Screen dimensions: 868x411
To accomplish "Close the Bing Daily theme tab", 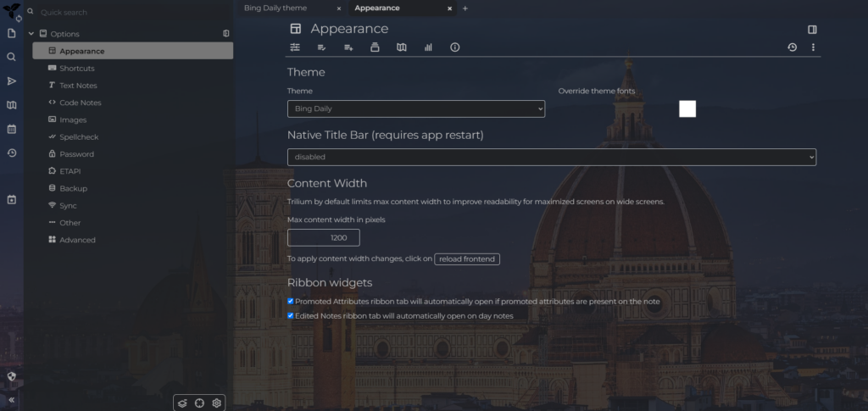I will coord(339,8).
